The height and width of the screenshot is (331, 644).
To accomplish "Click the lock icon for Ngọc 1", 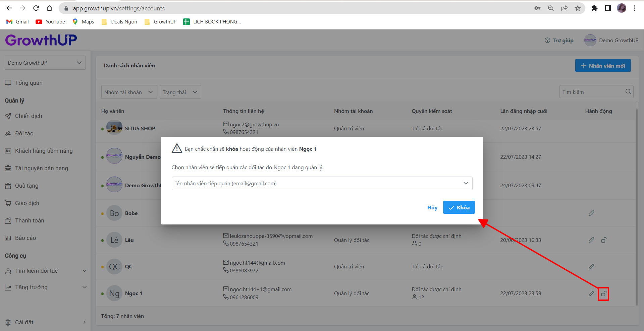I will tap(603, 294).
